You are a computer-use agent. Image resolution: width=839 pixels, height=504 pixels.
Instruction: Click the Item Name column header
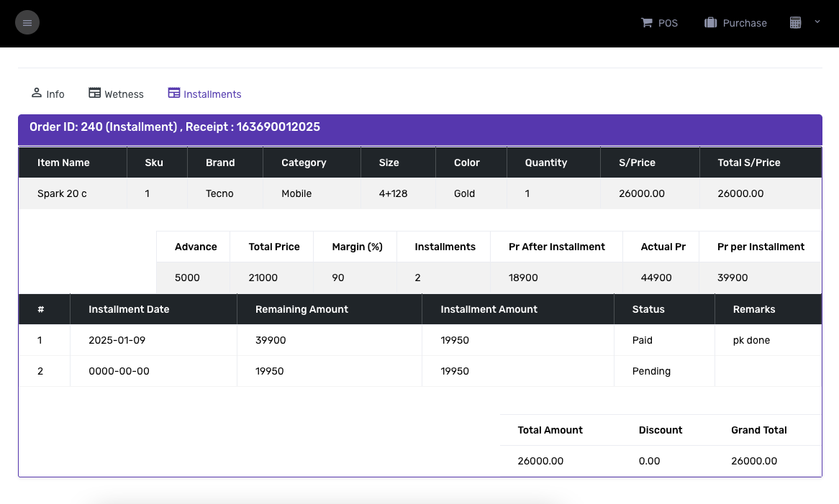[73, 162]
